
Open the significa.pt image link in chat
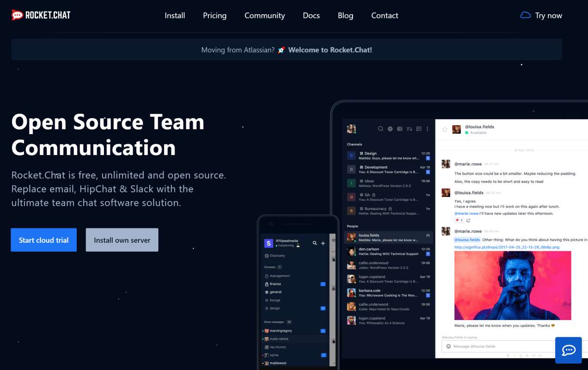pyautogui.click(x=507, y=247)
